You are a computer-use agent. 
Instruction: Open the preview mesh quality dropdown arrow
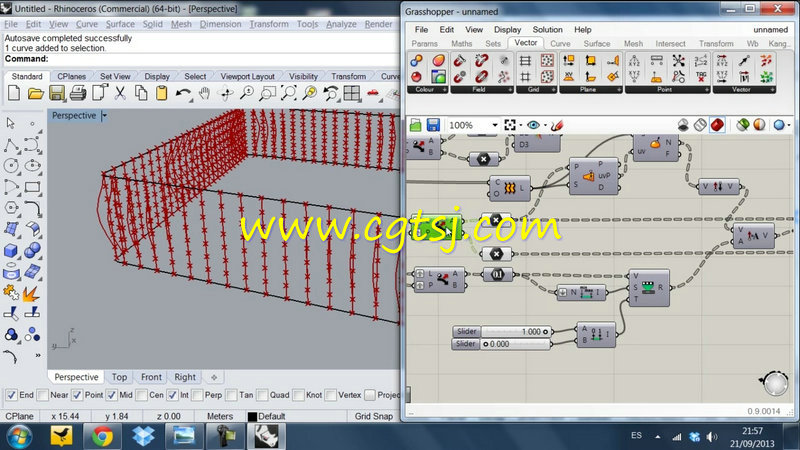click(789, 125)
